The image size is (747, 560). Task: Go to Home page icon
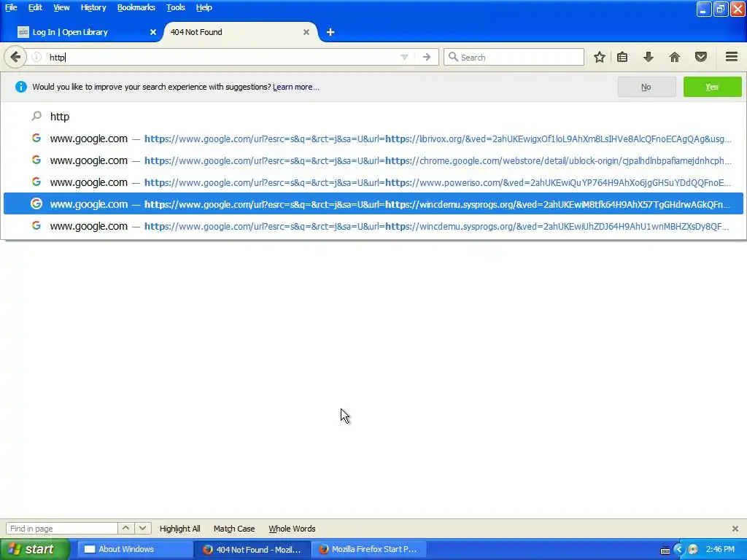point(675,57)
